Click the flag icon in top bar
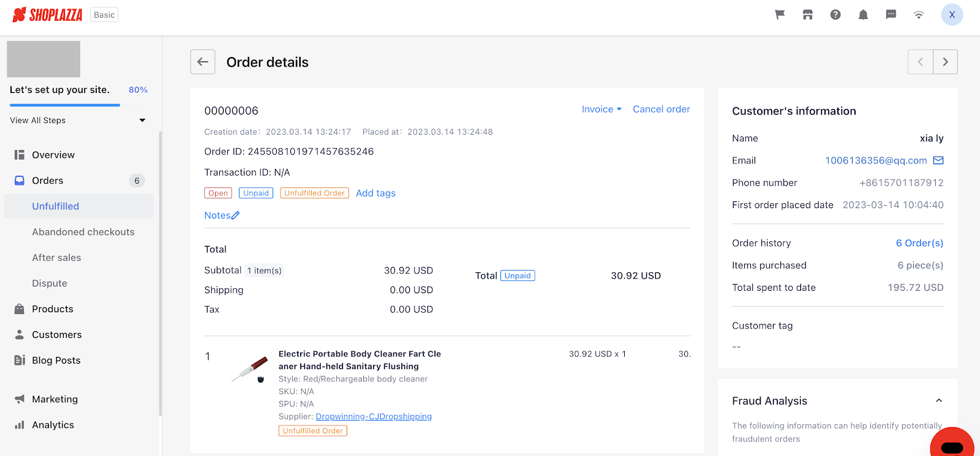The image size is (980, 456). 780,15
